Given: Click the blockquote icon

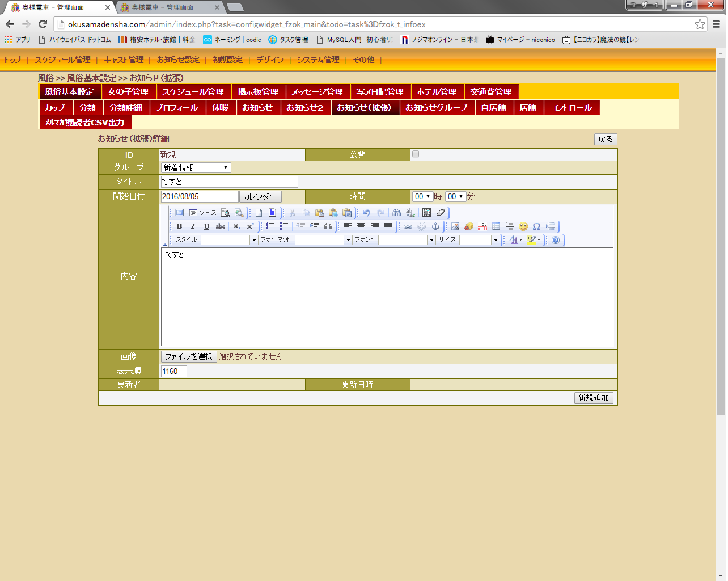Looking at the screenshot, I should click(328, 226).
